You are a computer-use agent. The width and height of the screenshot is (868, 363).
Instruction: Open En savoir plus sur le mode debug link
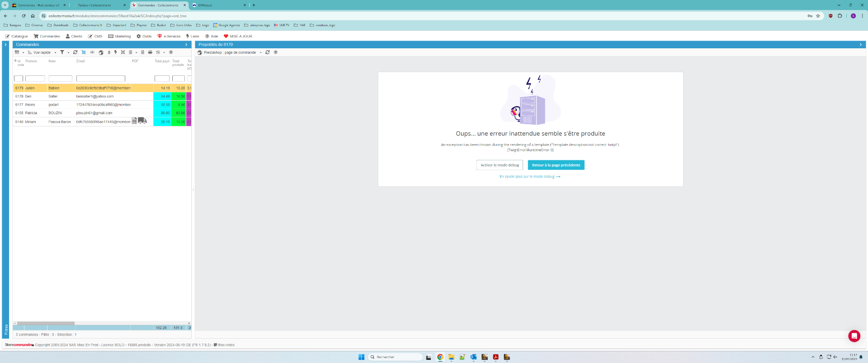pyautogui.click(x=530, y=177)
